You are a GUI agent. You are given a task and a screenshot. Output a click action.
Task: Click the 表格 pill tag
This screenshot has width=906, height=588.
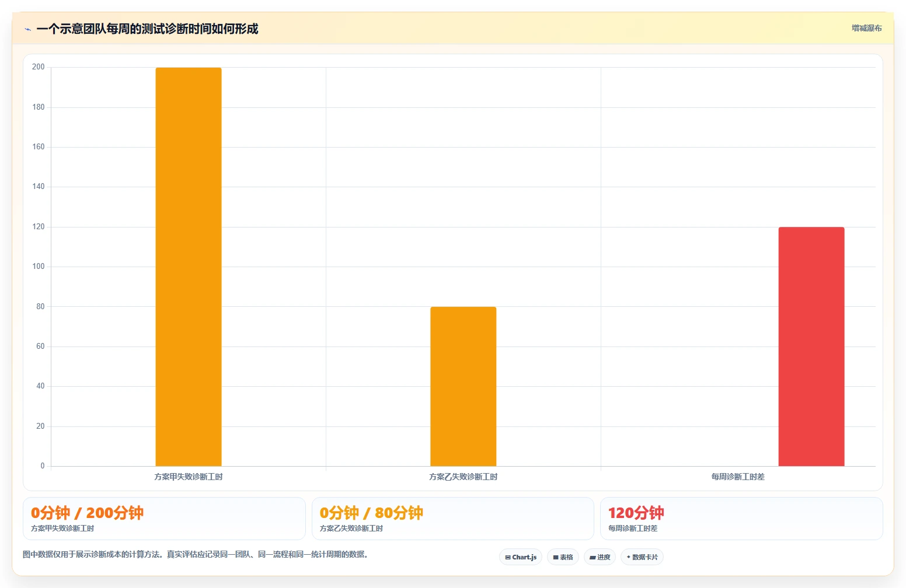tap(563, 557)
